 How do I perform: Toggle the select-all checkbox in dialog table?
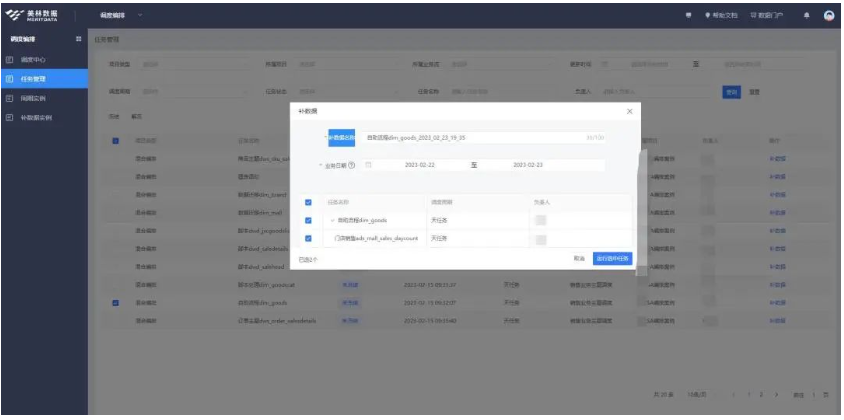pyautogui.click(x=308, y=202)
